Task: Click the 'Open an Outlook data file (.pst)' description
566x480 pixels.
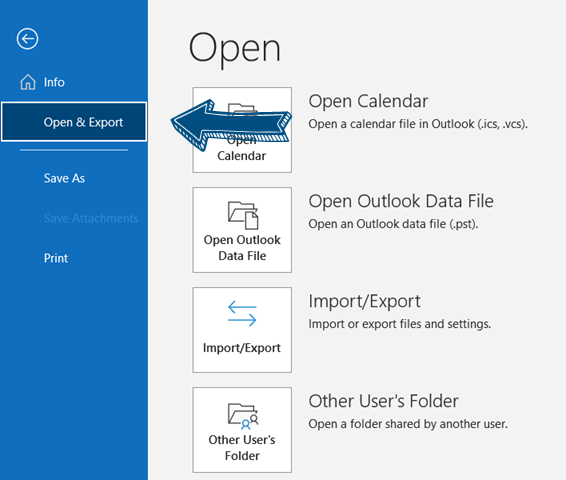Action: point(393,224)
